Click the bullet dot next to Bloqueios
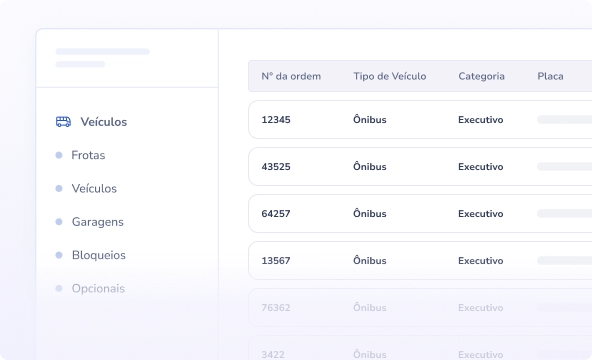This screenshot has height=360, width=592. pos(59,255)
